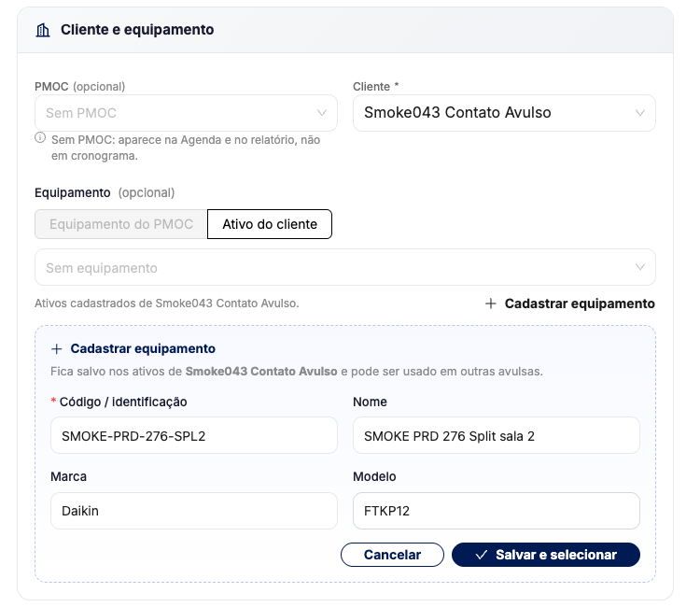The height and width of the screenshot is (607, 700).
Task: Click the Marca field containing Daikin
Action: pos(194,511)
